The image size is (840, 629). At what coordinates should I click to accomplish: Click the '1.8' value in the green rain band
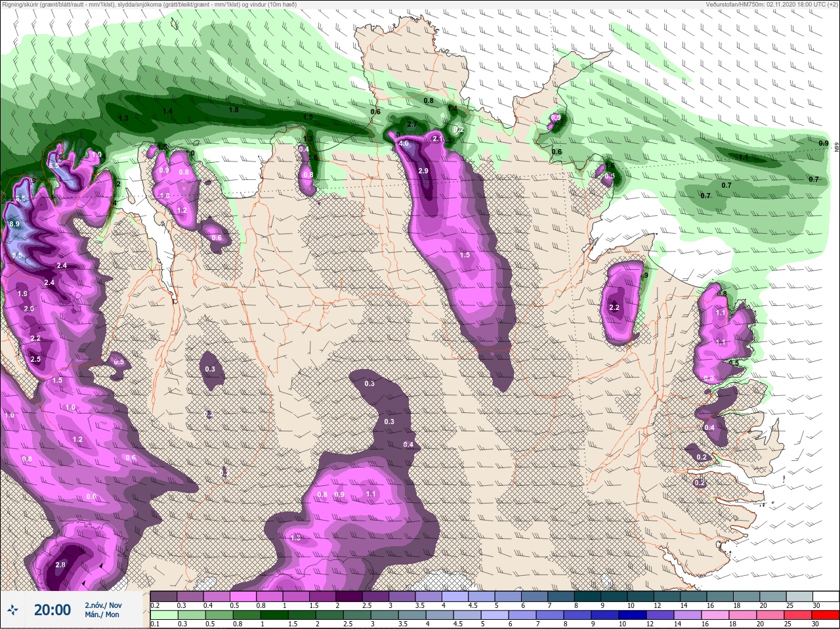coord(234,110)
